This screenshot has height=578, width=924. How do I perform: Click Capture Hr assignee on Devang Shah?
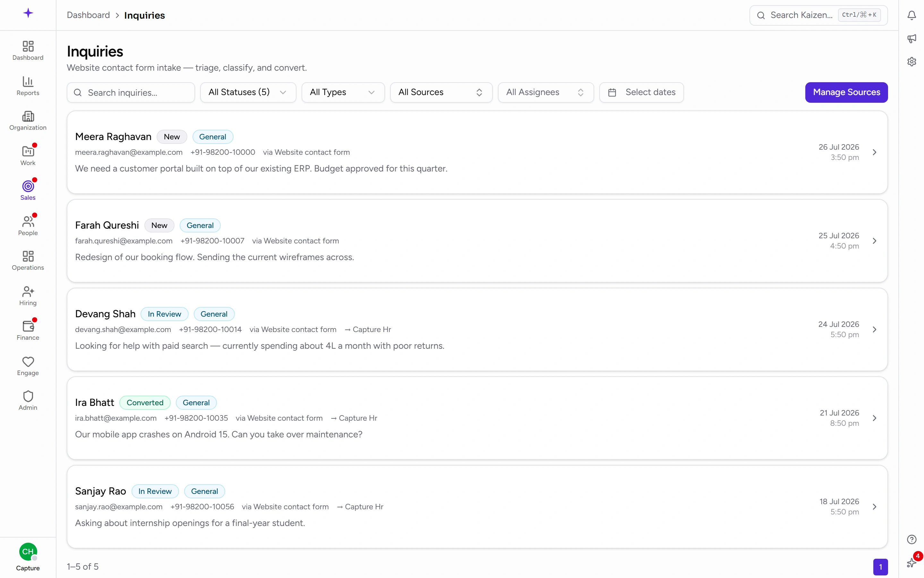pos(368,329)
